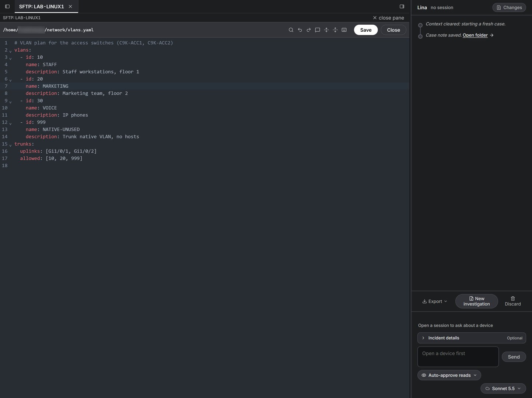Click the trash Discard button
The height and width of the screenshot is (398, 532).
(513, 301)
